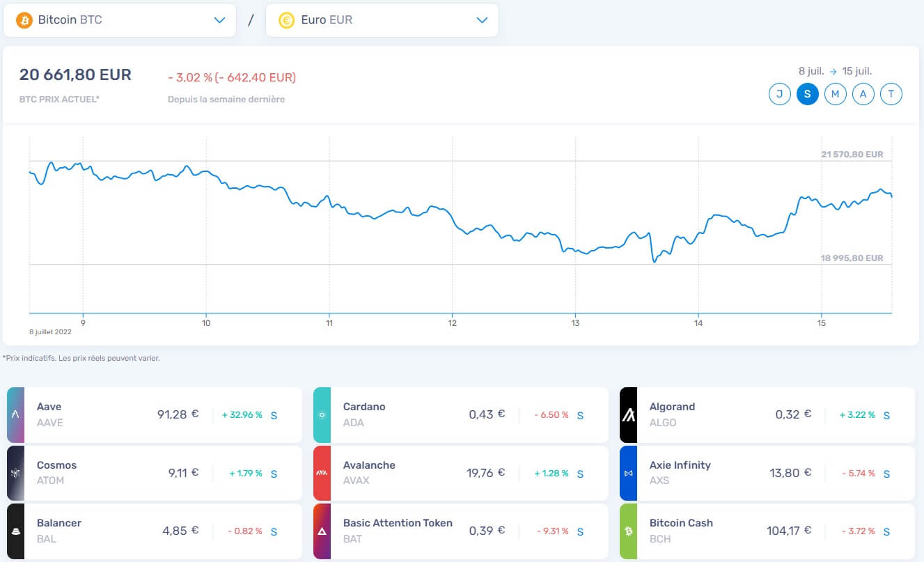This screenshot has height=562, width=924.
Task: Open the Euro EUR currency dropdown
Action: click(x=382, y=20)
